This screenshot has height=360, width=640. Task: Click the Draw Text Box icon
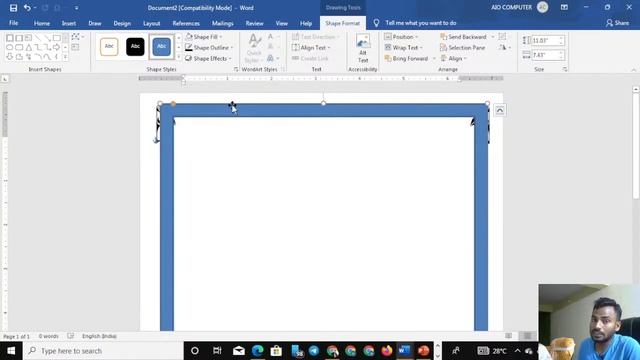[76, 47]
